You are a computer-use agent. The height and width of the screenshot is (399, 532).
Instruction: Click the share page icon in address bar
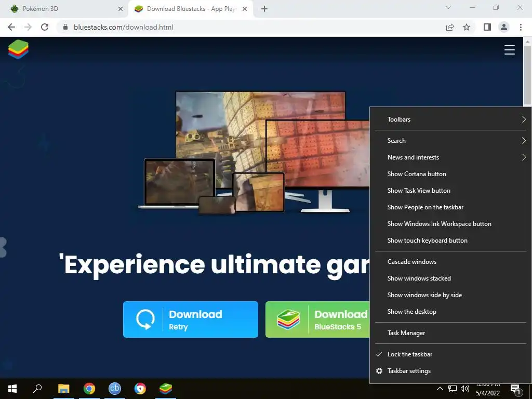coord(450,27)
